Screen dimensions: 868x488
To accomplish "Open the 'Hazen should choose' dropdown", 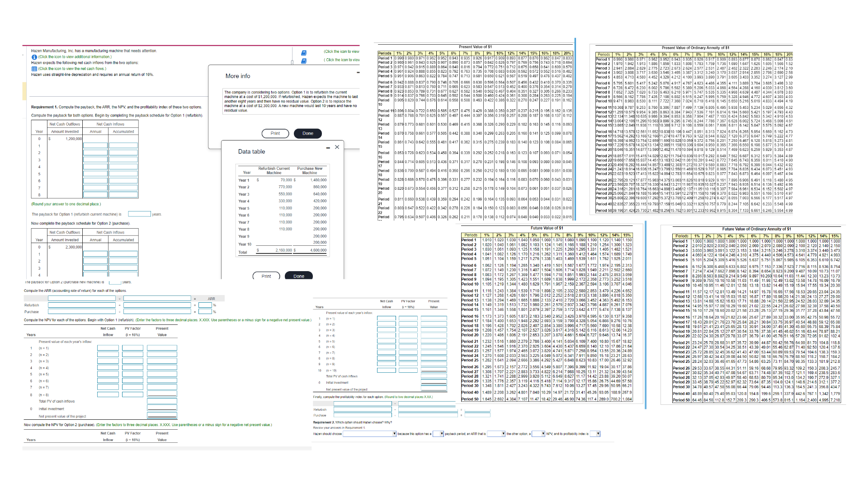I will pos(394,434).
